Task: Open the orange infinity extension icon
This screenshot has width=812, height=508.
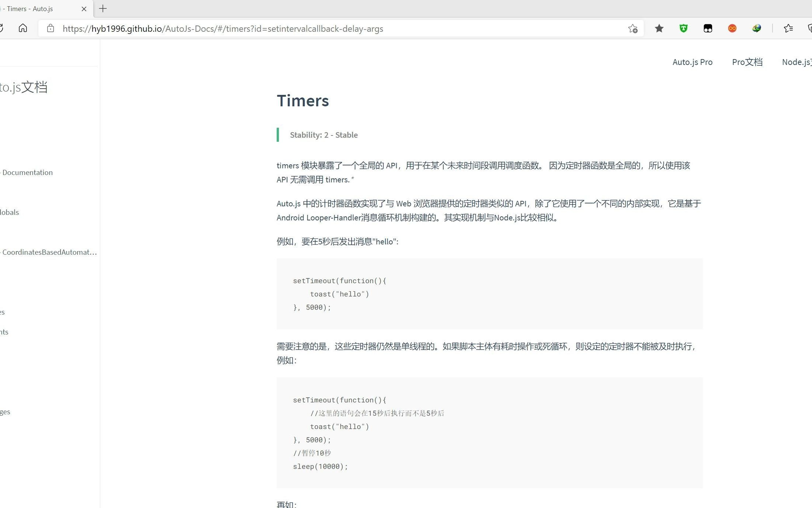Action: click(x=732, y=28)
